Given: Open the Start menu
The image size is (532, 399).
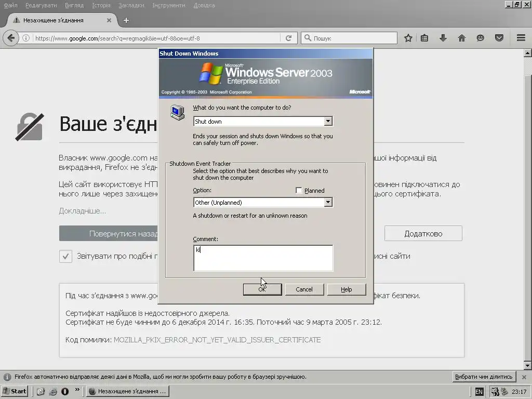Looking at the screenshot, I should click(x=14, y=391).
